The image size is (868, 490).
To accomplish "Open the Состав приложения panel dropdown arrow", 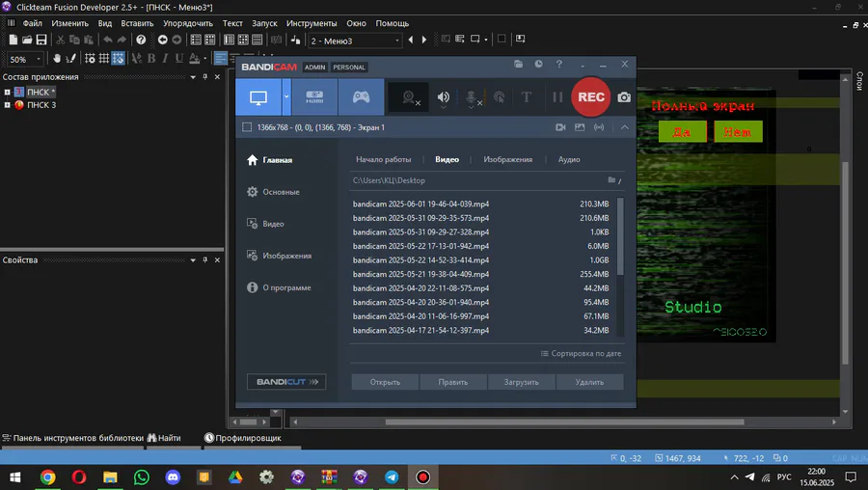I will click(x=193, y=77).
